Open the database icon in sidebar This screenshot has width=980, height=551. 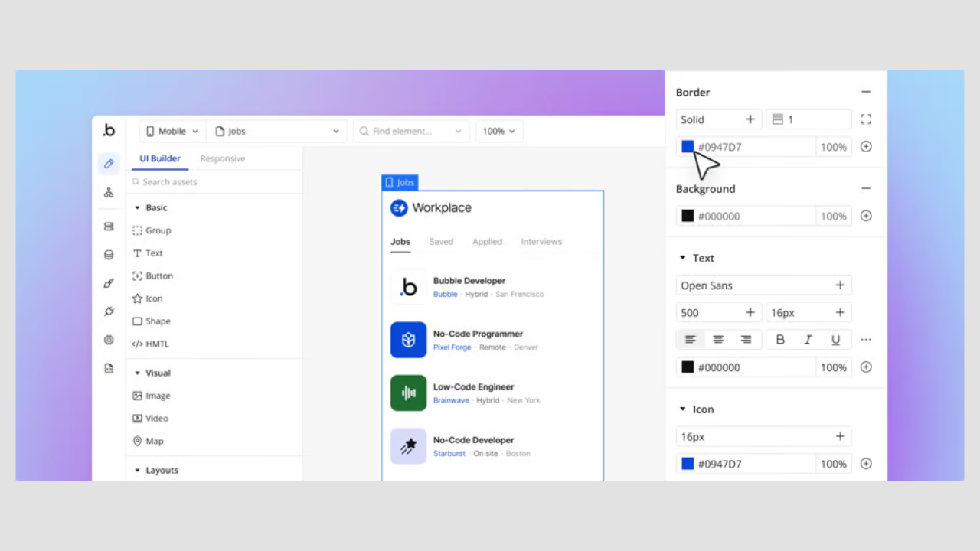click(x=109, y=255)
